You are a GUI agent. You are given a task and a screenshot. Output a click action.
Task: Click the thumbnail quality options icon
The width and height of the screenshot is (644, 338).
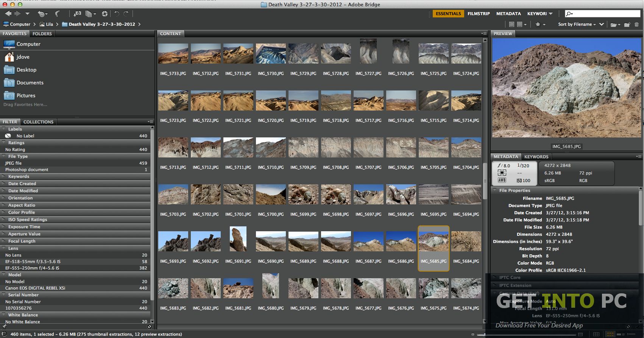pyautogui.click(x=522, y=24)
